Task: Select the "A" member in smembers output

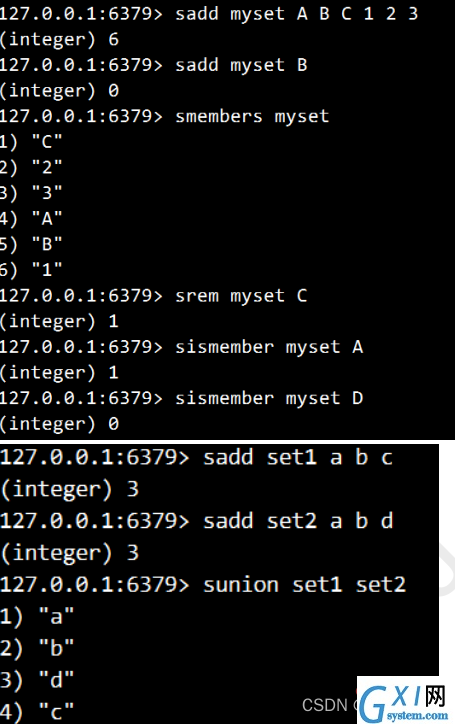Action: (31, 218)
